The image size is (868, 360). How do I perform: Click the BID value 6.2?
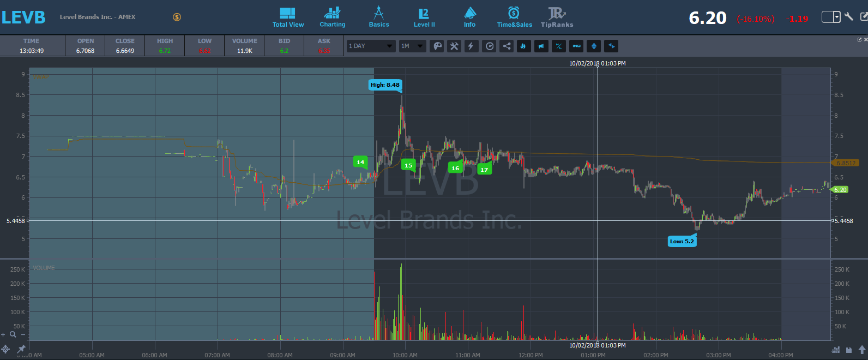(x=284, y=51)
